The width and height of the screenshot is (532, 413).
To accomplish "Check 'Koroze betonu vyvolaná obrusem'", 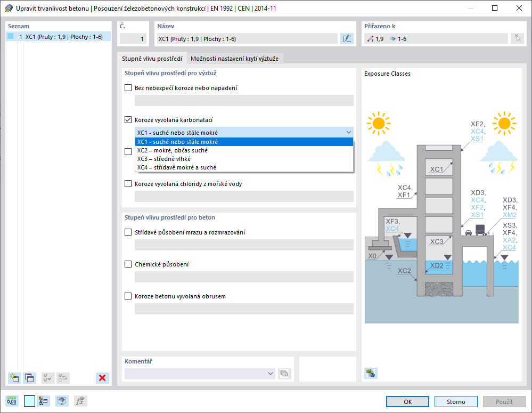I will click(x=128, y=296).
